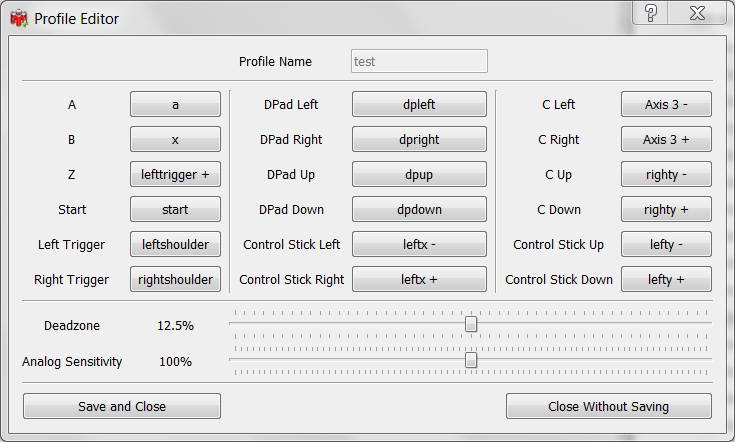735x442 pixels.
Task: Rebind DPad Left 'dpleft' button
Action: point(419,104)
